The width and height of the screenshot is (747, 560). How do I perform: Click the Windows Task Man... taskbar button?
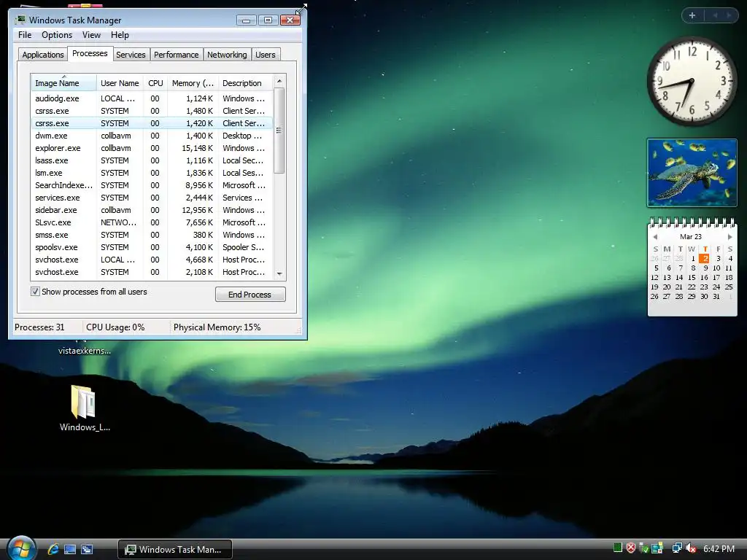[x=175, y=550]
